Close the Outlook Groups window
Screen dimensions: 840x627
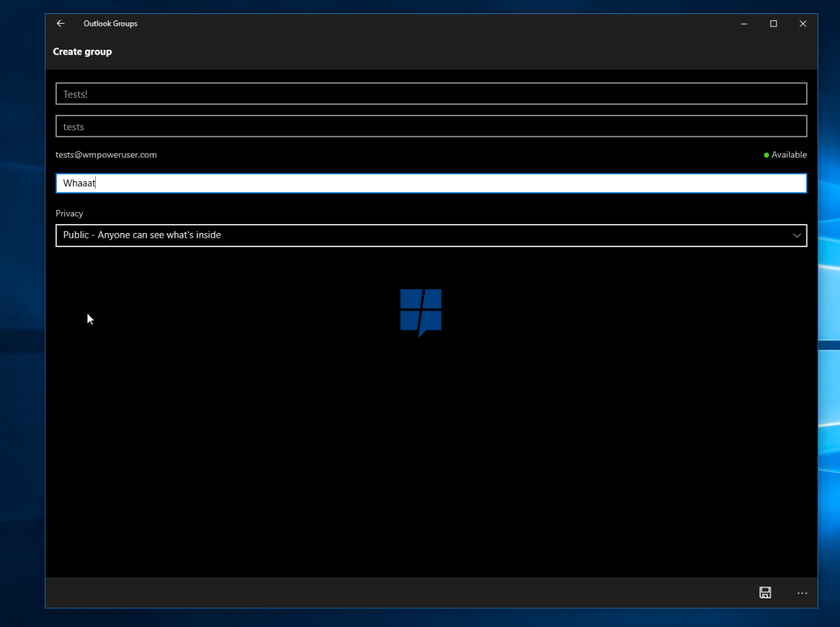tap(803, 24)
